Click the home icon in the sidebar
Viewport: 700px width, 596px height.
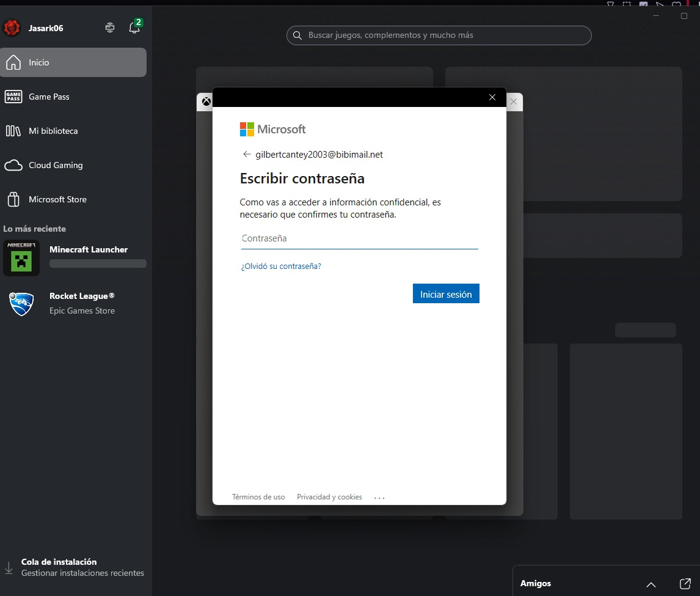point(13,62)
